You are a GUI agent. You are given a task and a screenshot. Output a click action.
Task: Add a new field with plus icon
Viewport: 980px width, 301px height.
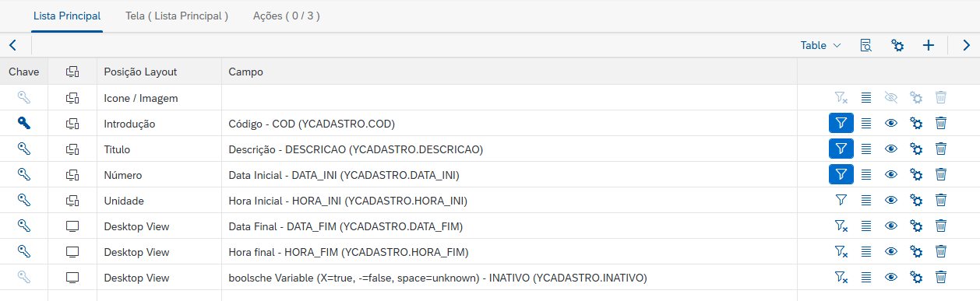(929, 45)
